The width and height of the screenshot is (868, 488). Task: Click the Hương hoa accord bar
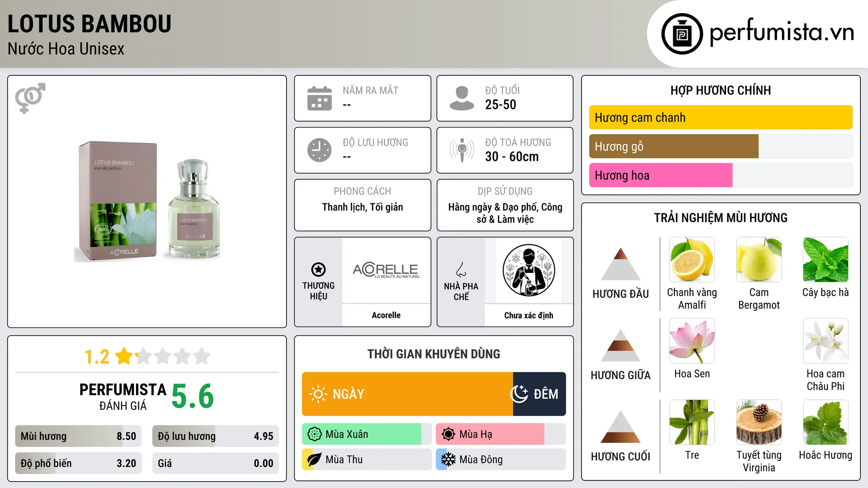point(721,175)
